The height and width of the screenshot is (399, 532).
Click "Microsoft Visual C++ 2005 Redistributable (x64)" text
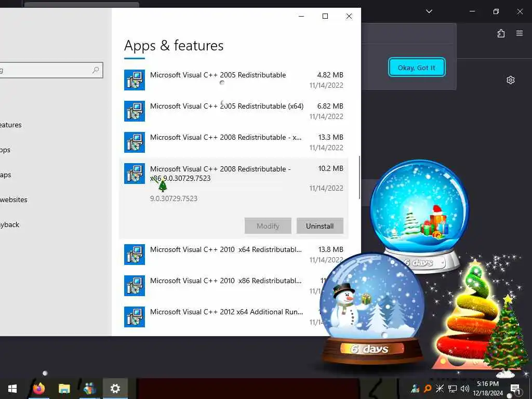pyautogui.click(x=227, y=106)
